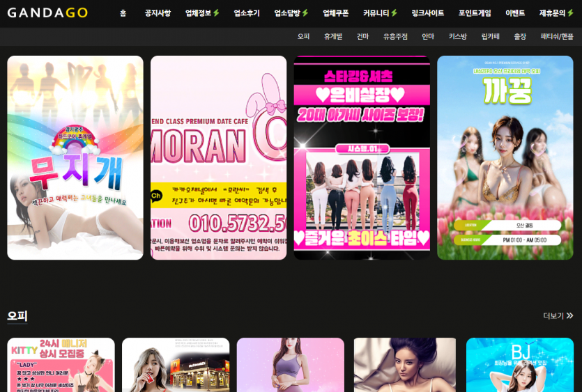
Task: Open the 업소담방 menu
Action: tap(287, 13)
